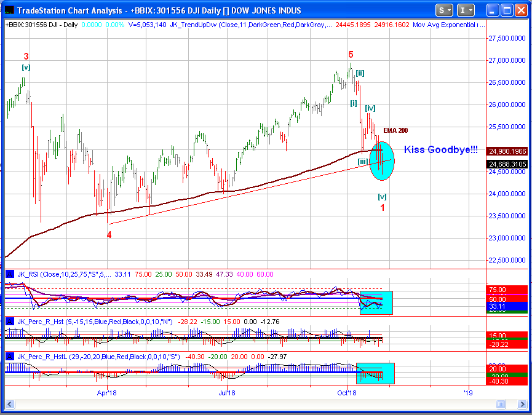This screenshot has width=532, height=415.
Task: Click the '19 date axis label
Action: pyautogui.click(x=469, y=393)
